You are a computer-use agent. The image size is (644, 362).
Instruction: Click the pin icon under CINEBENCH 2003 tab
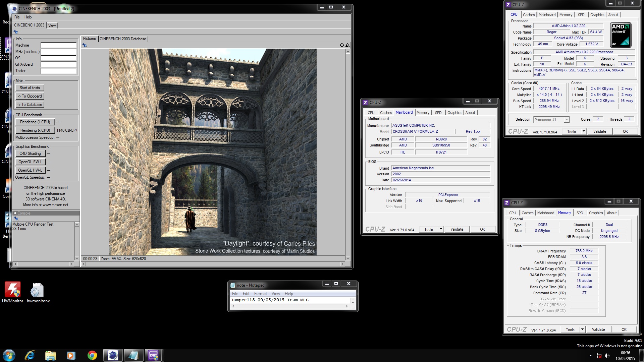point(16,32)
